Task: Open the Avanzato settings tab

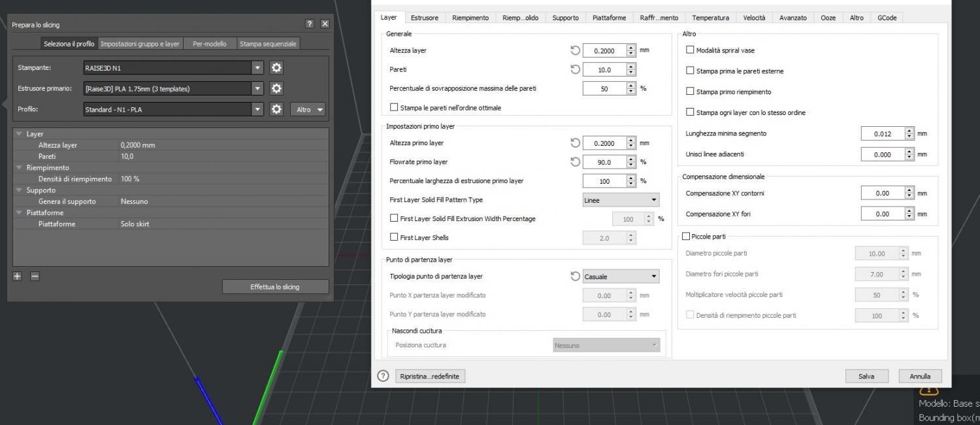Action: pyautogui.click(x=792, y=18)
